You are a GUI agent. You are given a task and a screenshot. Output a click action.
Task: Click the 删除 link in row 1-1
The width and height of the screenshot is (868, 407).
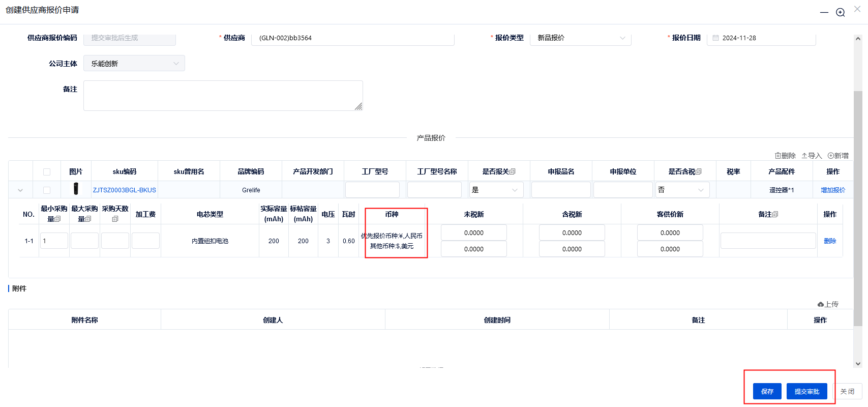tap(830, 241)
